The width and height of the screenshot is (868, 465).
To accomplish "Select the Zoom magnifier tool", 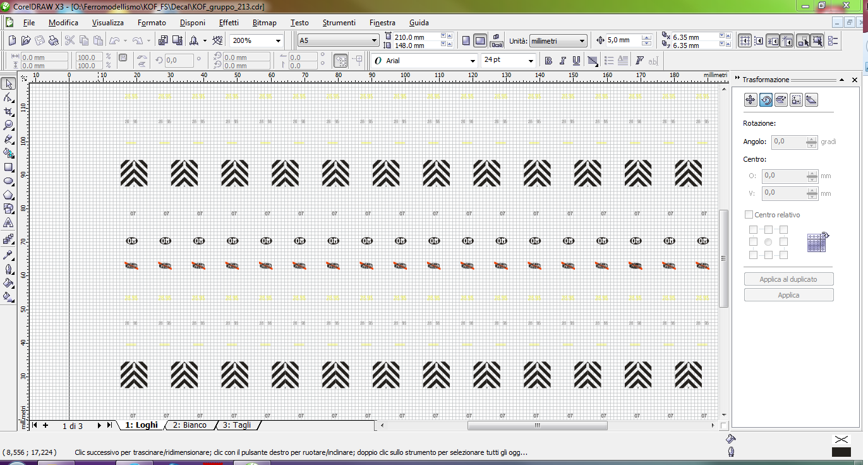I will click(8, 125).
